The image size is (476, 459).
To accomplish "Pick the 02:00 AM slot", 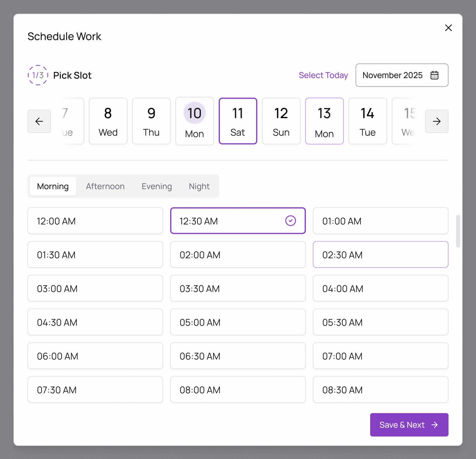I will [238, 255].
